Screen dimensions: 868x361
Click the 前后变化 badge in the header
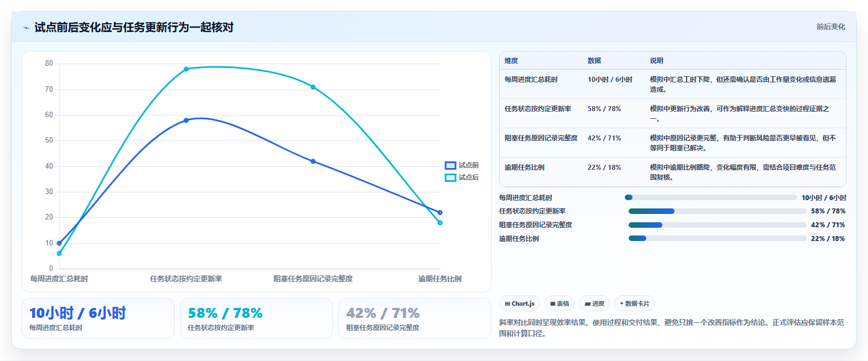[x=830, y=27]
